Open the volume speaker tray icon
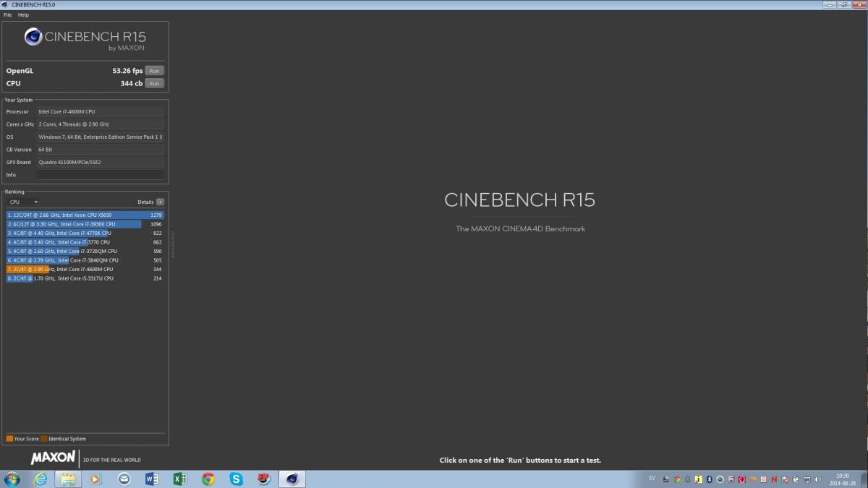 (817, 479)
